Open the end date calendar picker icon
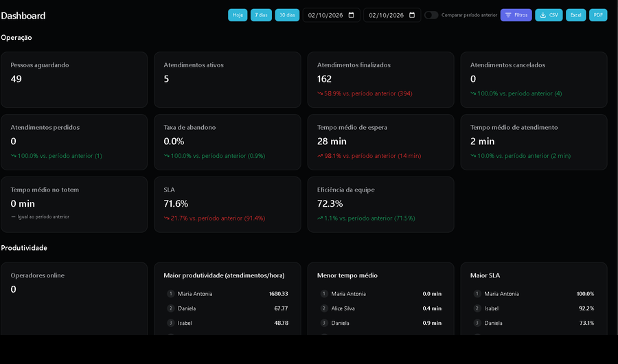618x364 pixels. click(x=412, y=15)
